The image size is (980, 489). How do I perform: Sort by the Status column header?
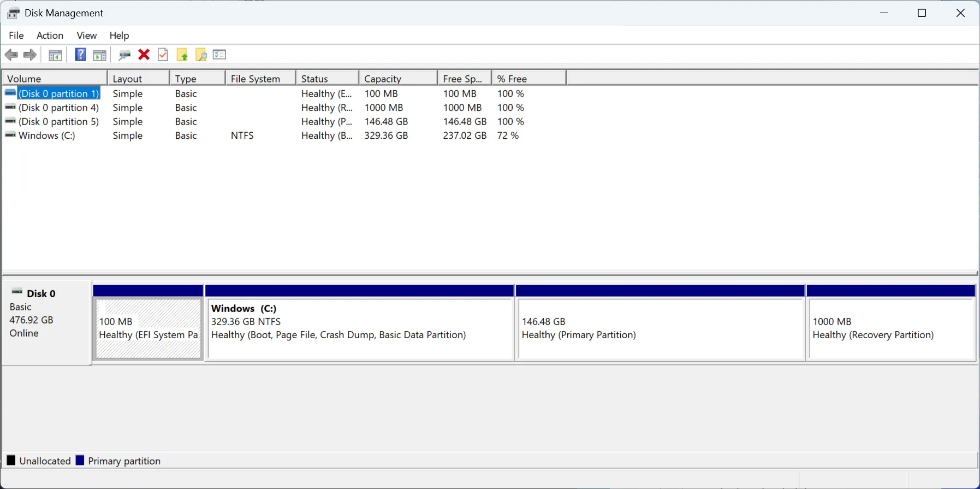tap(327, 79)
